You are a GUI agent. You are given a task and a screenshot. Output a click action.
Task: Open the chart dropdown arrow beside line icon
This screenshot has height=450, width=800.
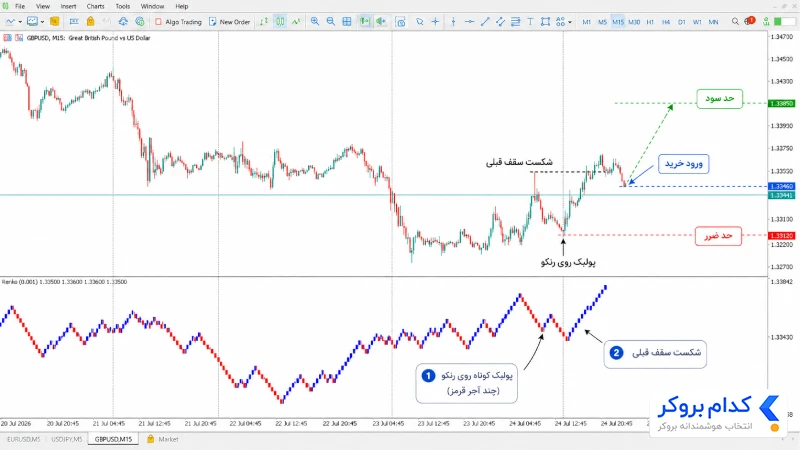pos(20,22)
